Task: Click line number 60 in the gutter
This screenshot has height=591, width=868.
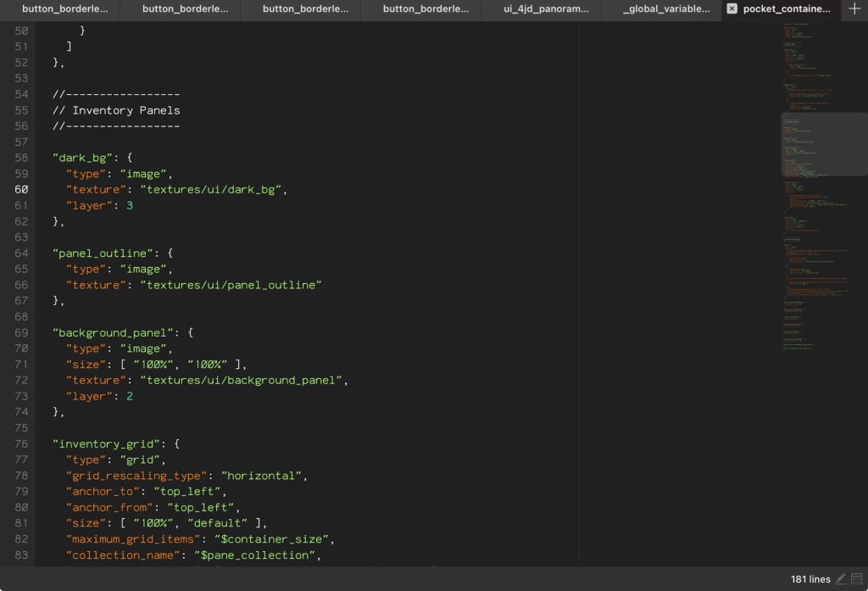Action: 20,189
